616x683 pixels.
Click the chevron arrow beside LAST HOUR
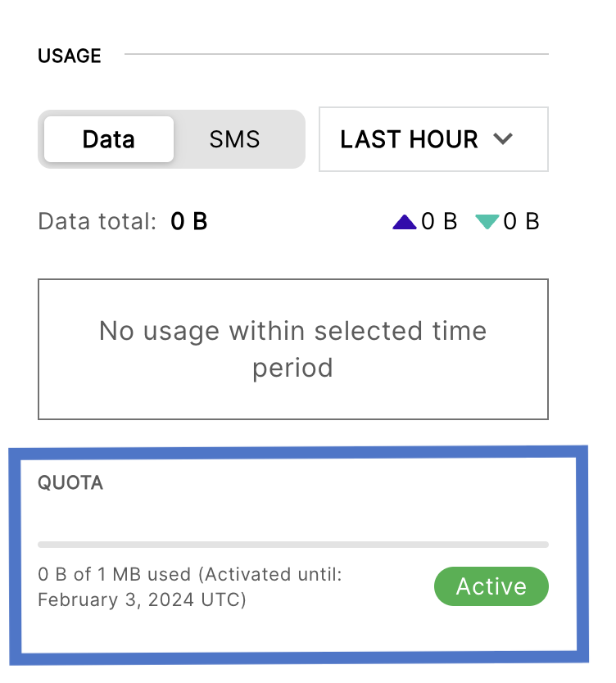click(x=503, y=139)
